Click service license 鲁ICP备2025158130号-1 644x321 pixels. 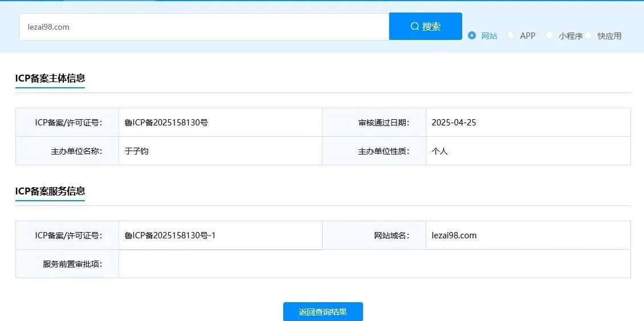coord(170,235)
